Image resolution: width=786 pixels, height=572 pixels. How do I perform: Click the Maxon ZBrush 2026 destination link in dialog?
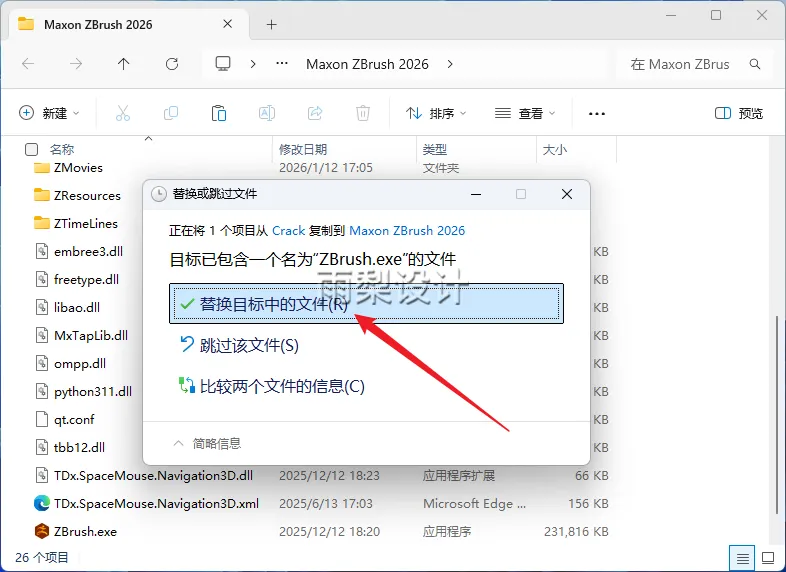point(407,231)
